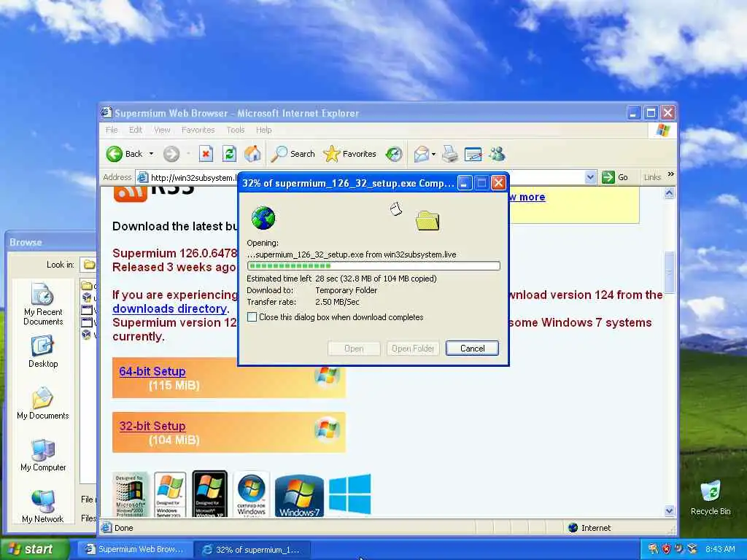Image resolution: width=747 pixels, height=560 pixels.
Task: Open the History toolbar icon
Action: click(x=394, y=154)
